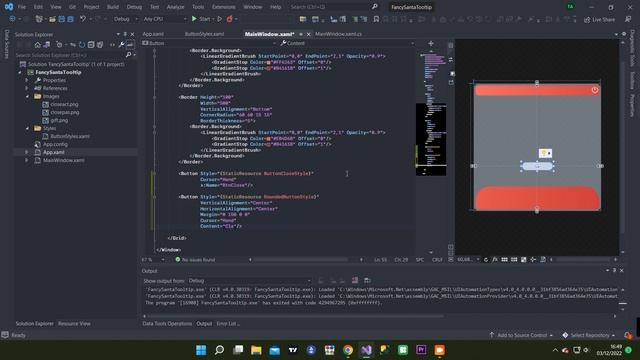This screenshot has height=360, width=640.
Task: Open Chrome from the taskbar
Action: [x=348, y=350]
